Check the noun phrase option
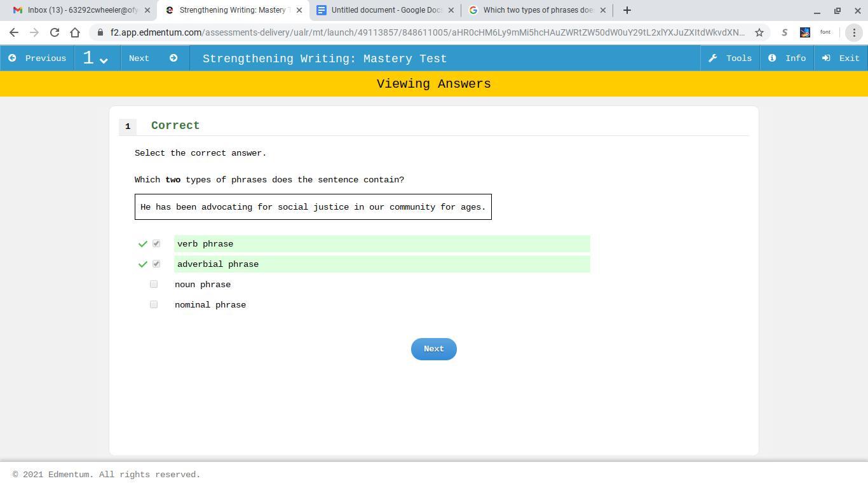 click(154, 285)
